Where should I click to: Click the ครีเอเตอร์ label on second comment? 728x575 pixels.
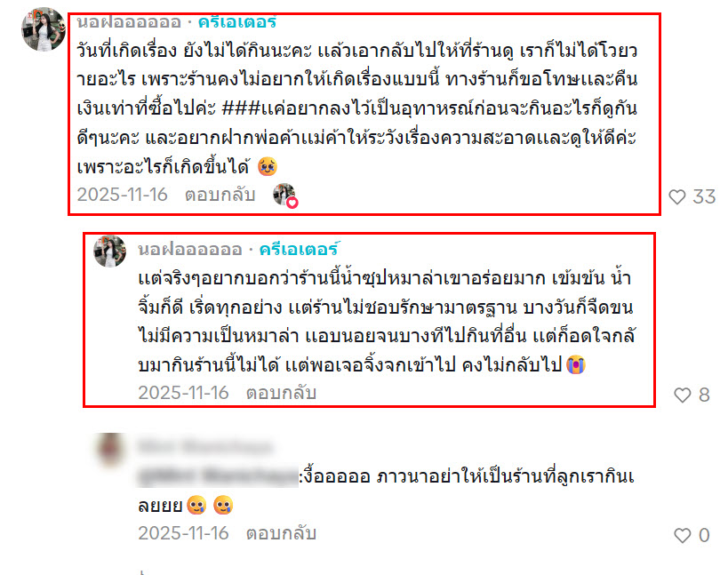[300, 249]
